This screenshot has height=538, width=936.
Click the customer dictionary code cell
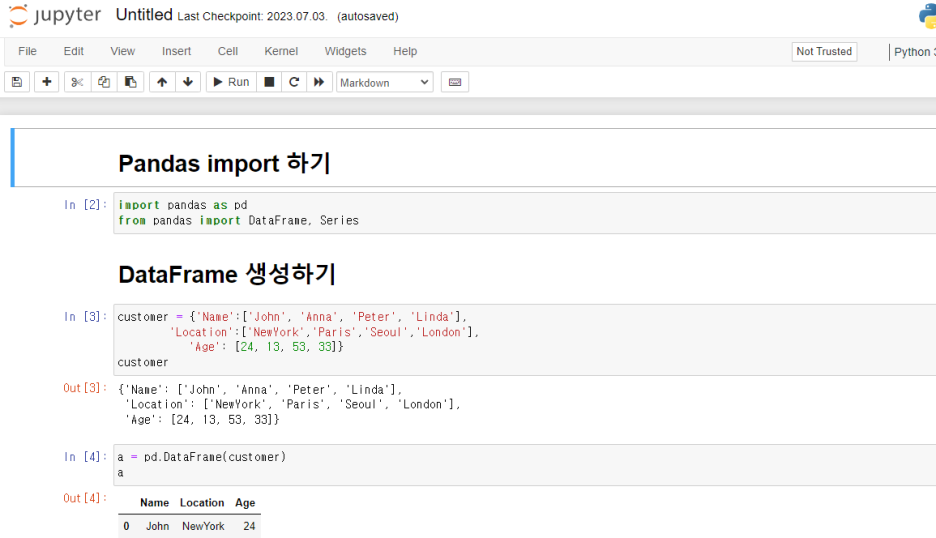(x=525, y=340)
